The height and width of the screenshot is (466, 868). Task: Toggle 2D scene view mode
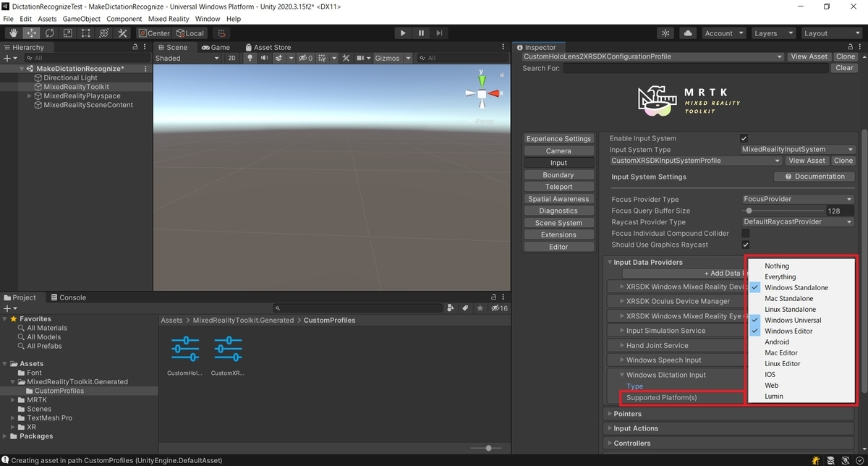coord(231,58)
